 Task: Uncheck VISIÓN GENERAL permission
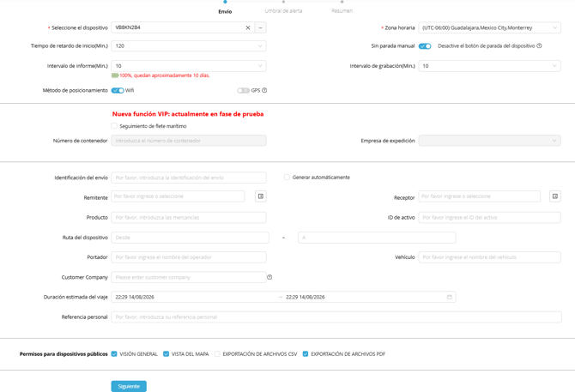click(114, 354)
